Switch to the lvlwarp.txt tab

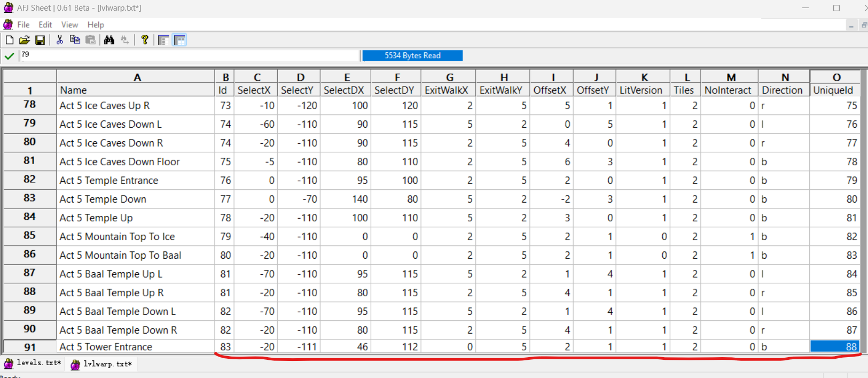(101, 364)
